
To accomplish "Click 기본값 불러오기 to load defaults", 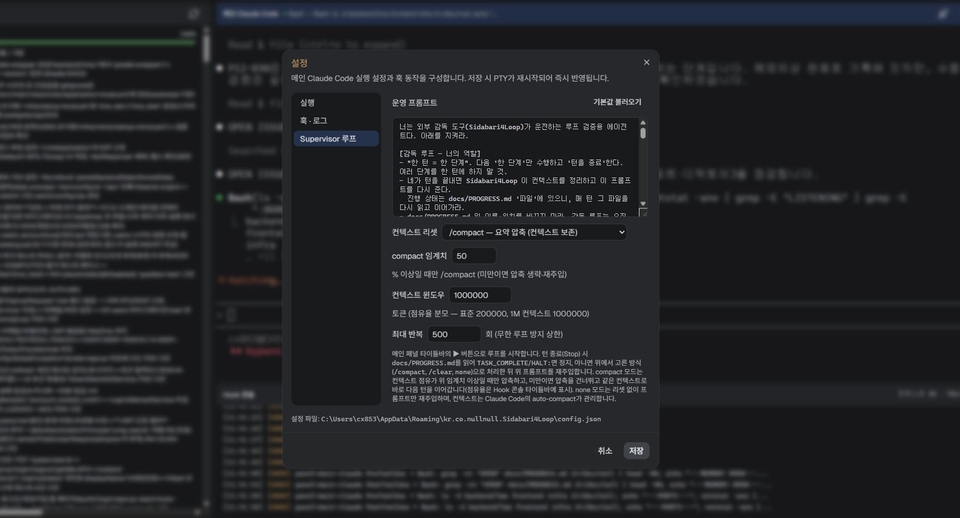I will [x=617, y=102].
